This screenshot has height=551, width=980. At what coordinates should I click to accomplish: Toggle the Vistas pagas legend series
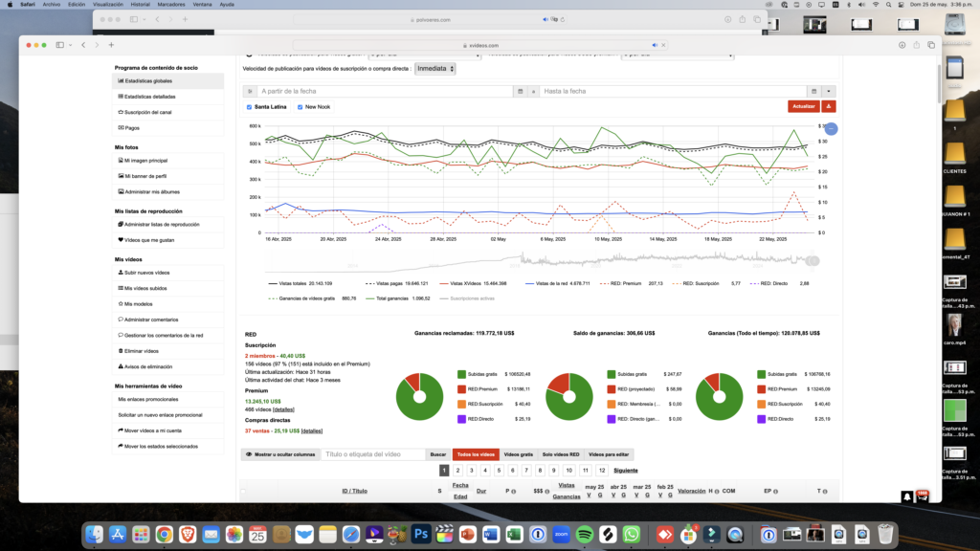[x=396, y=283]
